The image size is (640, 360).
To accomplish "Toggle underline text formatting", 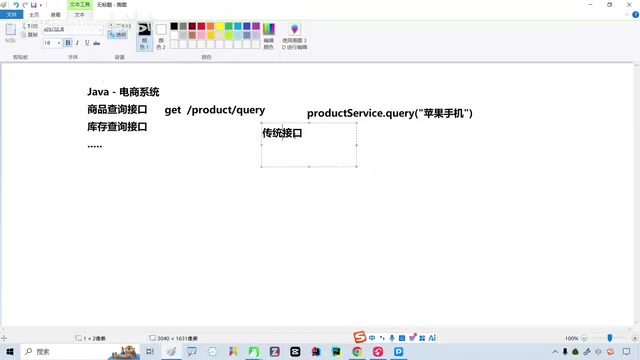I will pos(87,43).
